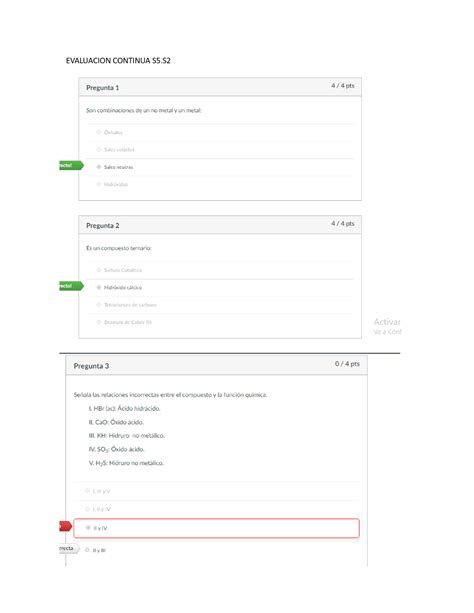Screen dimensions: 474x613
Task: Select the third radio option in Pregunta 2
Action: 99,305
